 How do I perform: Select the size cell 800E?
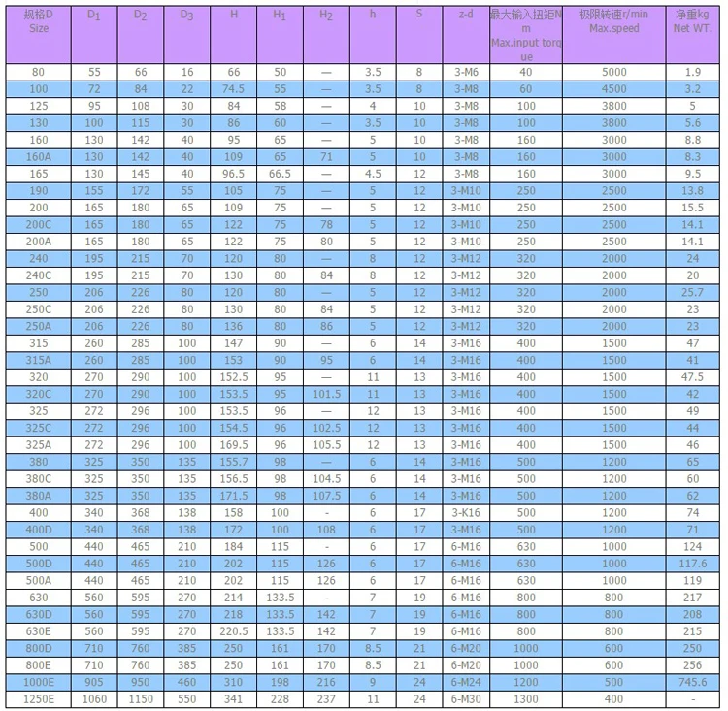point(39,665)
